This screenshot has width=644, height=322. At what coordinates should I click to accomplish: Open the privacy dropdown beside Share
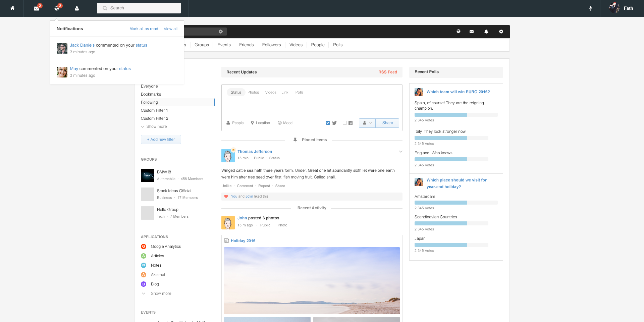pos(367,123)
